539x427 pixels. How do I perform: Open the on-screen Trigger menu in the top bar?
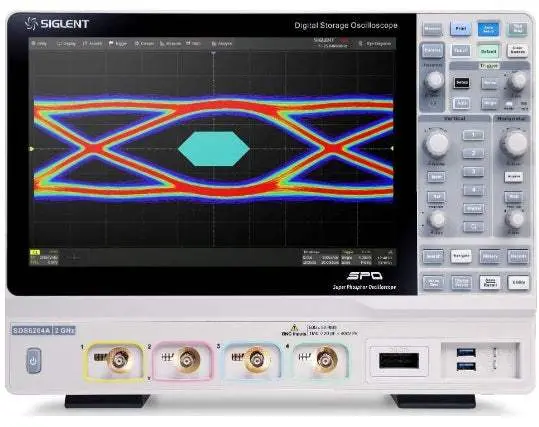[118, 44]
